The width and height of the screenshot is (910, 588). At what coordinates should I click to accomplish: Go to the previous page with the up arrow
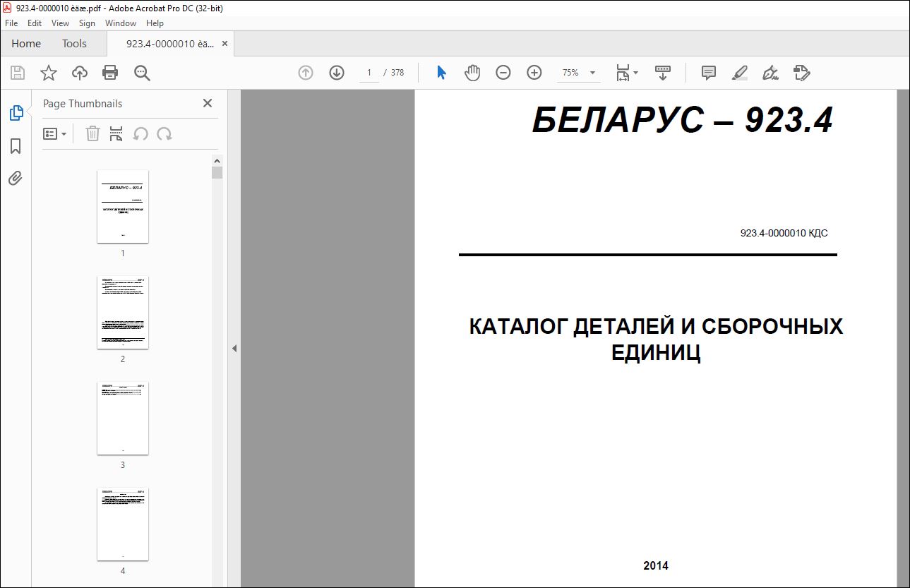pyautogui.click(x=305, y=73)
